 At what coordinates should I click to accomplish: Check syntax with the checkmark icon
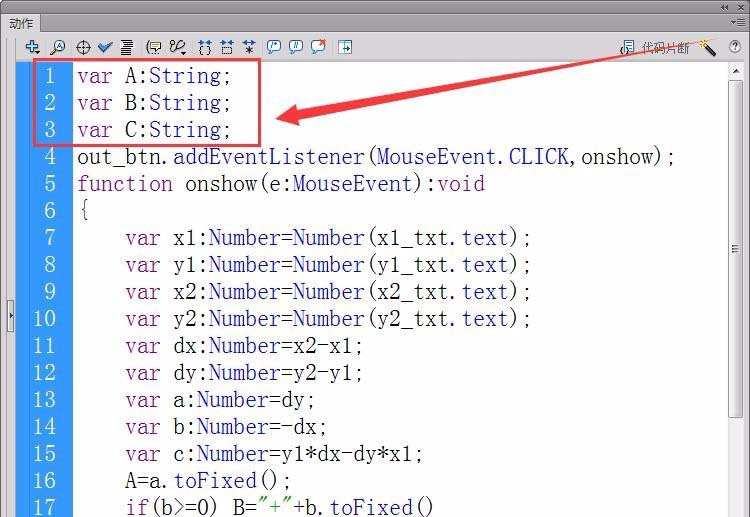click(105, 47)
